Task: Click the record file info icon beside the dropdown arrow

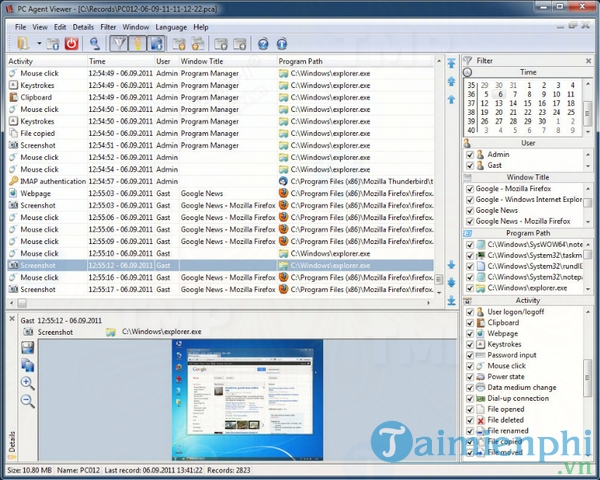Action: [x=53, y=44]
